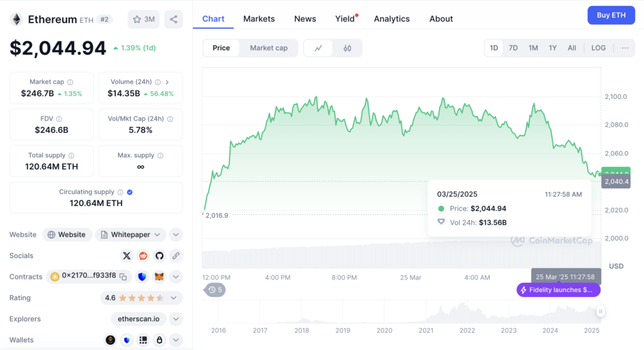The width and height of the screenshot is (644, 350).
Task: Expand the Explorers row chevron
Action: [x=176, y=319]
